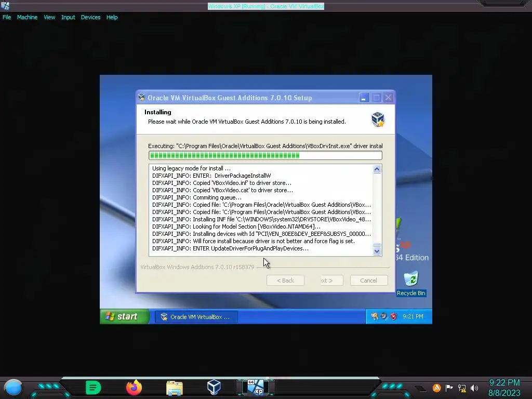Viewport: 532px width, 399px height.
Task: Open the Input menu
Action: pos(68,17)
